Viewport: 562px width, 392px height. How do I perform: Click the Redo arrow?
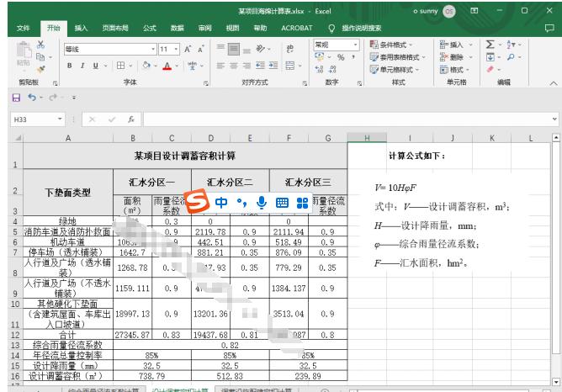click(53, 97)
